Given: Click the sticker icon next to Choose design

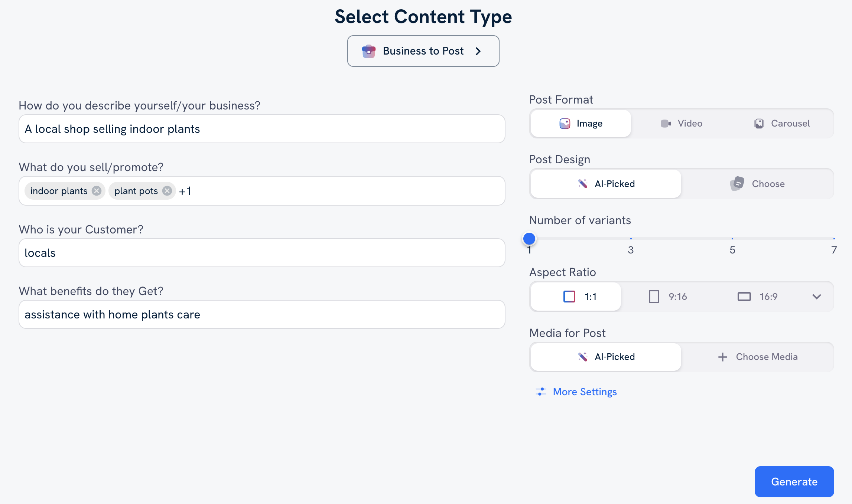Looking at the screenshot, I should click(737, 183).
